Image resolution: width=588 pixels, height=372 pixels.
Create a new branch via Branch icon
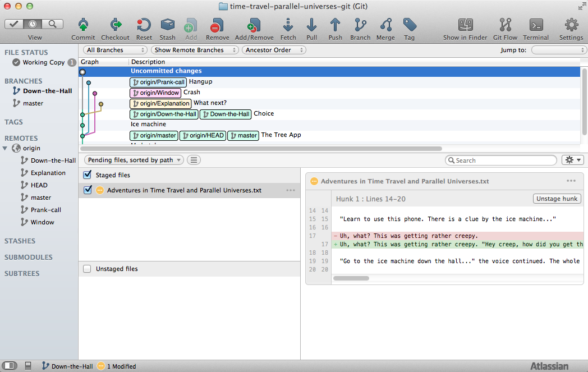click(x=360, y=25)
